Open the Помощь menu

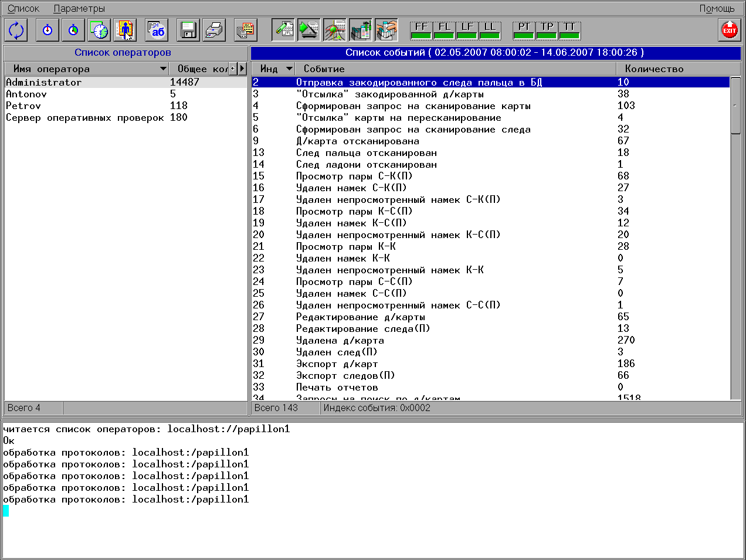(x=717, y=8)
